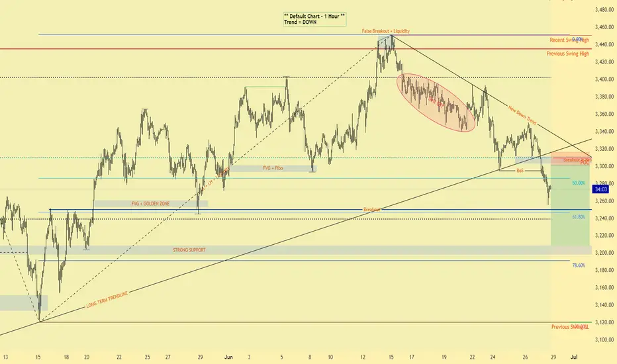Select the 61.80% Fibonacci level label

[x=579, y=217]
